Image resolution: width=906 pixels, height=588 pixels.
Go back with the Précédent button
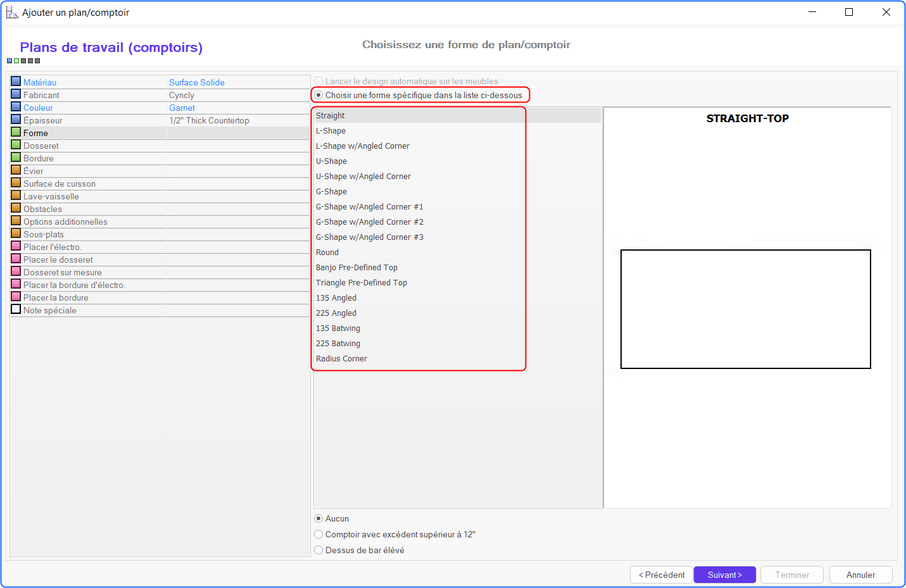pyautogui.click(x=662, y=575)
